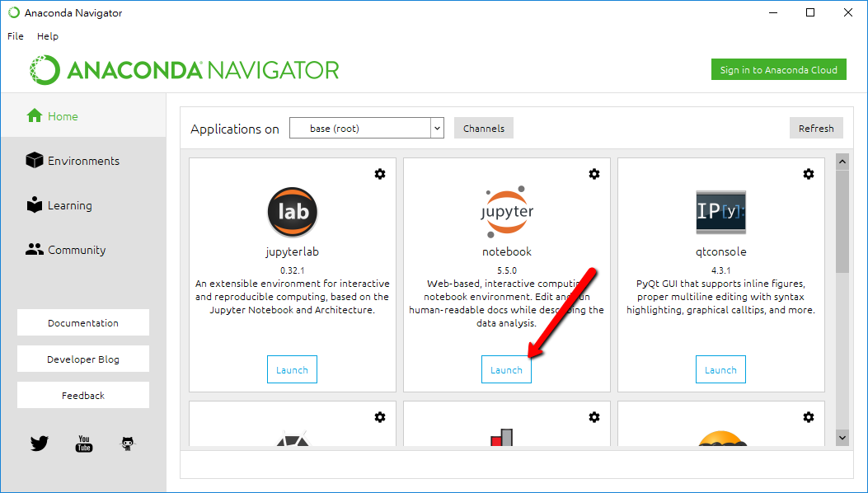Open settings gear on jupyterlab card

point(380,174)
